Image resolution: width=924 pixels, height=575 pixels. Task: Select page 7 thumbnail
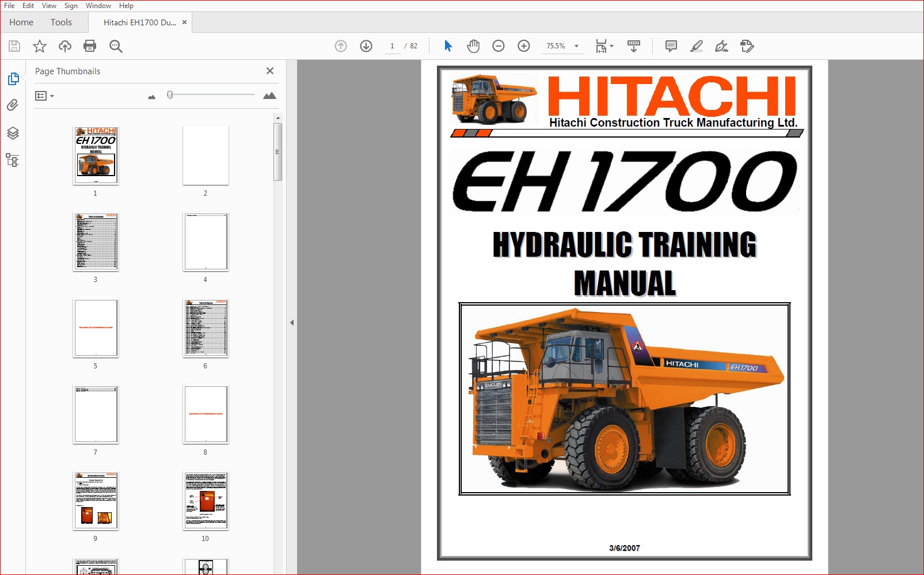tap(96, 414)
